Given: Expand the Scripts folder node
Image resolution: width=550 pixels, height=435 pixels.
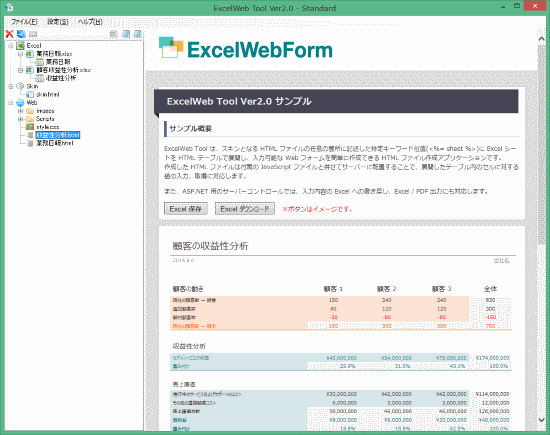Looking at the screenshot, I should [x=20, y=119].
